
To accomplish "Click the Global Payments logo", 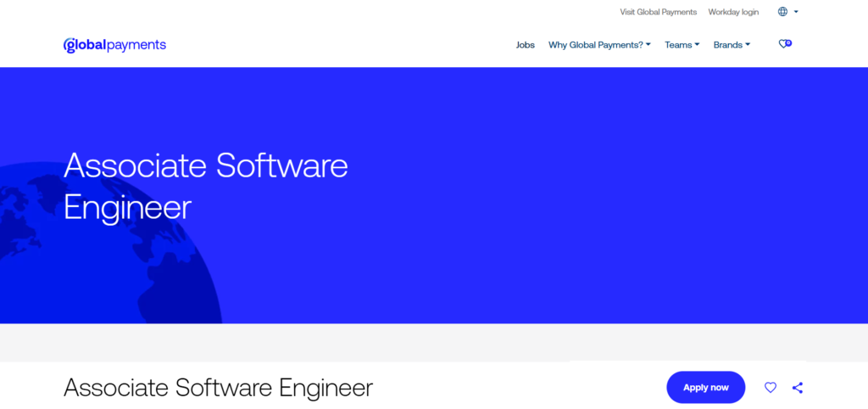I will click(x=114, y=45).
